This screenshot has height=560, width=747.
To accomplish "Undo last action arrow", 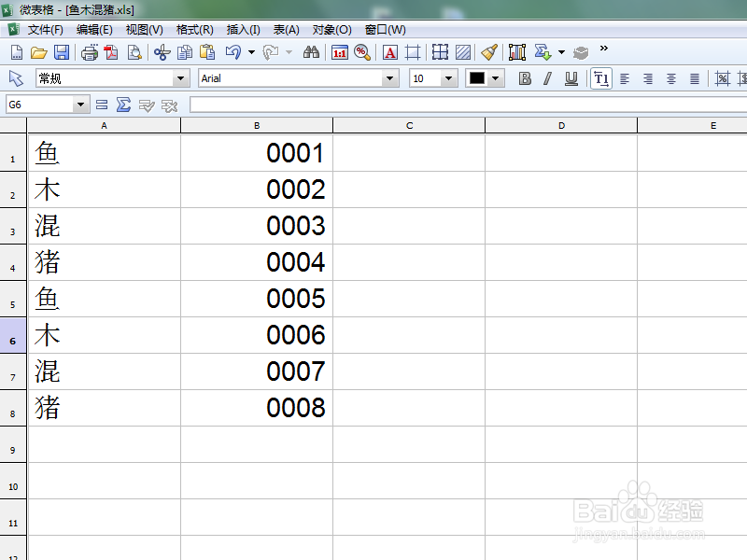I will click(x=233, y=52).
